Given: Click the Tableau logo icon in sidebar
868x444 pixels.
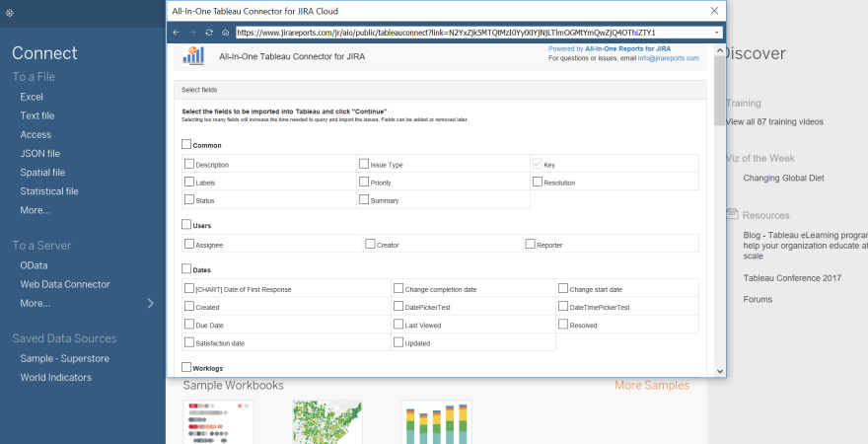Looking at the screenshot, I should click(x=10, y=13).
